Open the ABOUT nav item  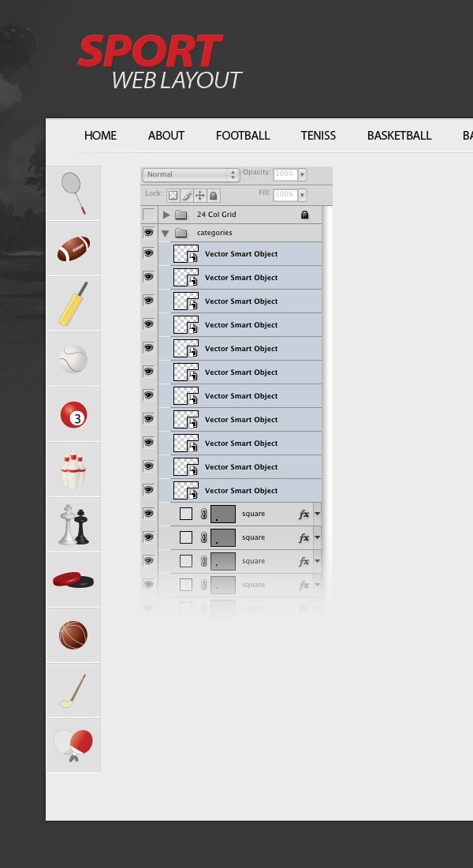tap(166, 136)
